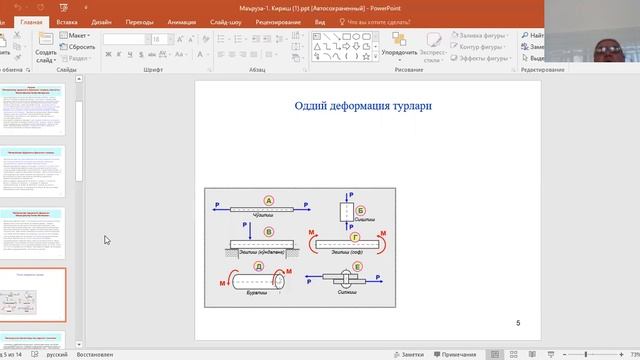Toggle underline Ч formatting

130,54
